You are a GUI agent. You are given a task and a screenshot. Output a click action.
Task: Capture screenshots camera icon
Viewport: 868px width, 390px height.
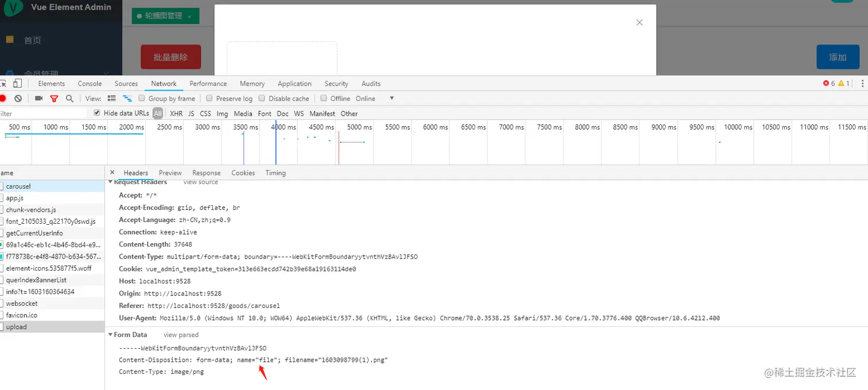click(x=39, y=99)
